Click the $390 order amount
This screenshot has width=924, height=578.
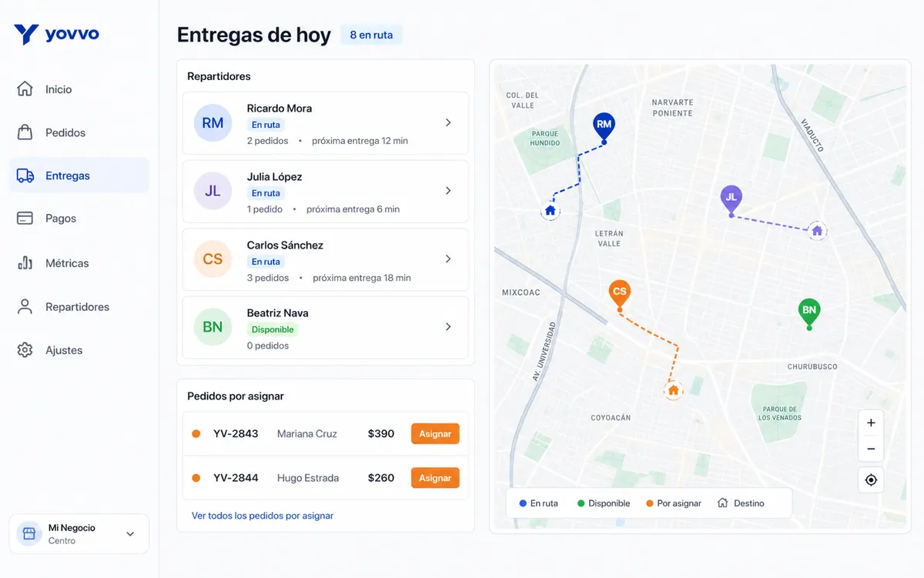[x=381, y=434]
